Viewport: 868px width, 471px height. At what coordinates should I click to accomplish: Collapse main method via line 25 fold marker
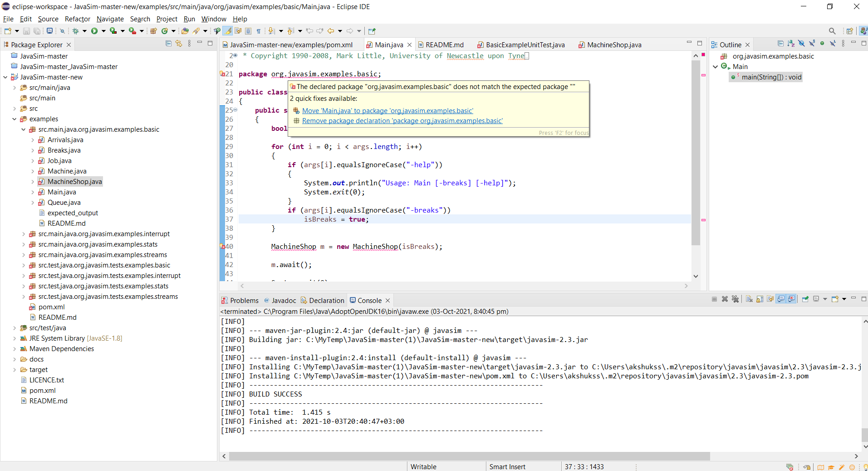pyautogui.click(x=235, y=110)
